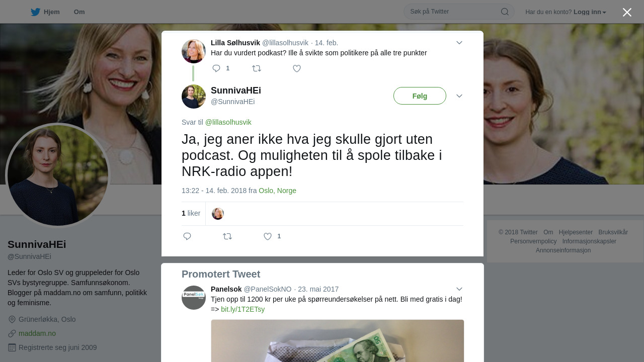Click the Søk på Twitter search field

(x=453, y=12)
